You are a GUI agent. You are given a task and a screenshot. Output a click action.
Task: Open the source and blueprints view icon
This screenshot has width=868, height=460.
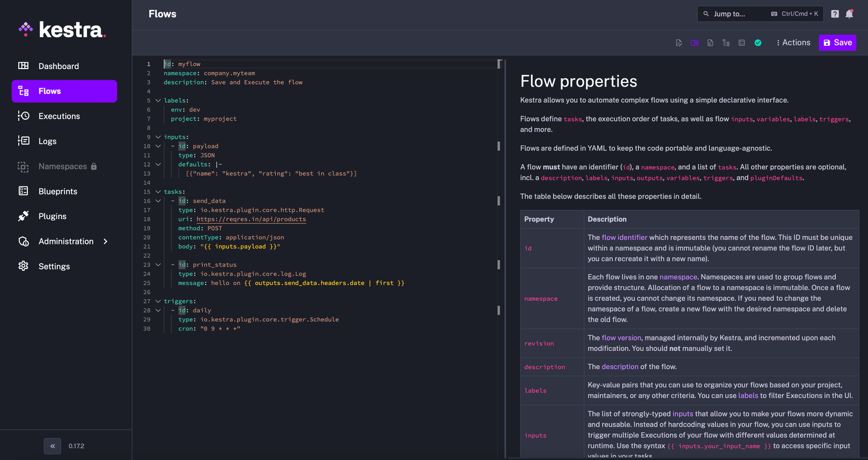point(741,43)
